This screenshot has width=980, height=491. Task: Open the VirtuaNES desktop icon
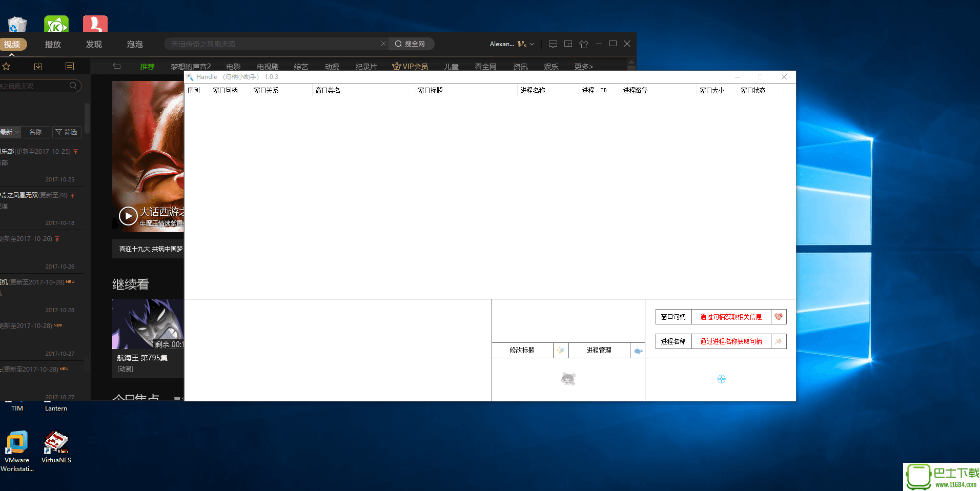(x=56, y=447)
